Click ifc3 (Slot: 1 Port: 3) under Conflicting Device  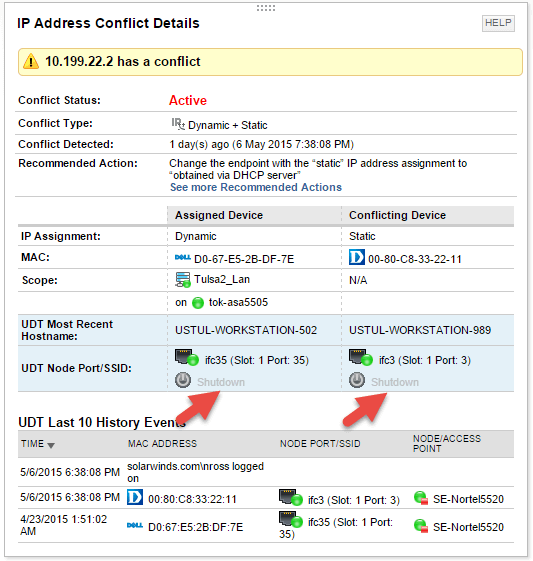pos(425,360)
